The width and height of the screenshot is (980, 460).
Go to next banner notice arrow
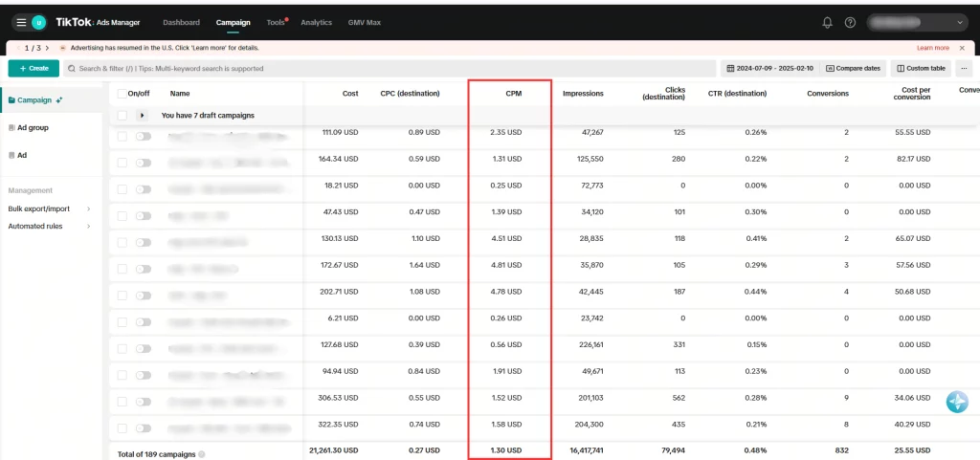coord(48,48)
